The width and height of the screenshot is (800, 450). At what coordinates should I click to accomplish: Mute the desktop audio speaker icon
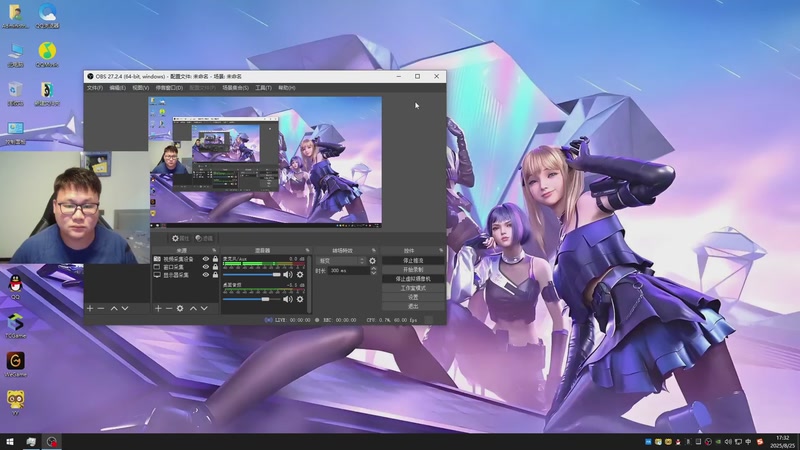click(288, 299)
